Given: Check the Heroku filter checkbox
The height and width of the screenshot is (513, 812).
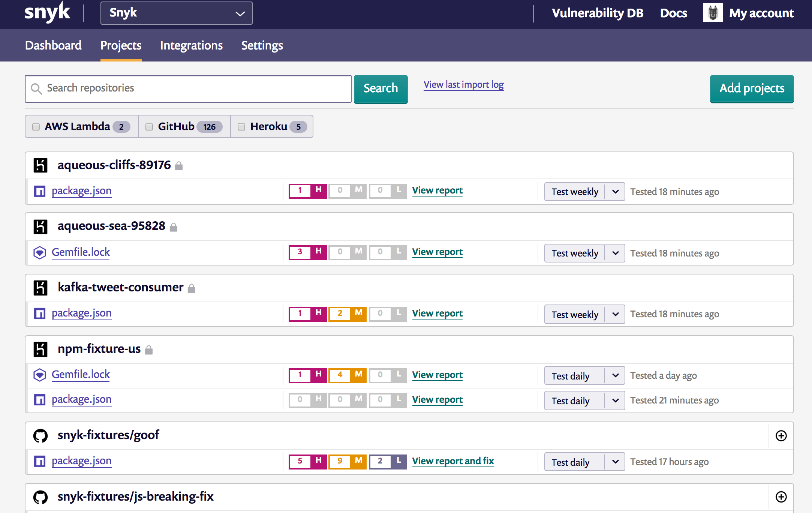Looking at the screenshot, I should tap(241, 127).
